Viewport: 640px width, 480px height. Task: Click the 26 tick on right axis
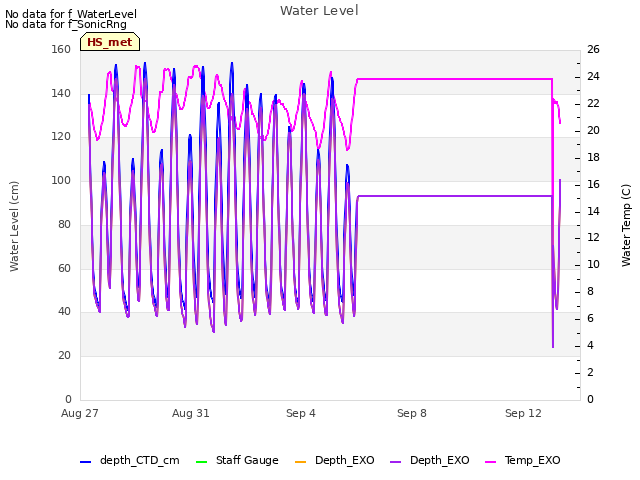tap(593, 49)
